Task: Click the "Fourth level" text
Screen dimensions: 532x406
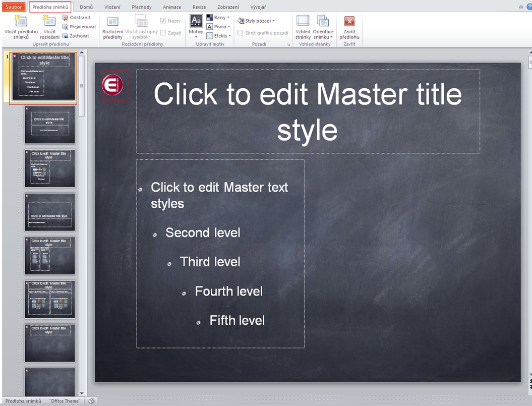Action: [x=228, y=291]
